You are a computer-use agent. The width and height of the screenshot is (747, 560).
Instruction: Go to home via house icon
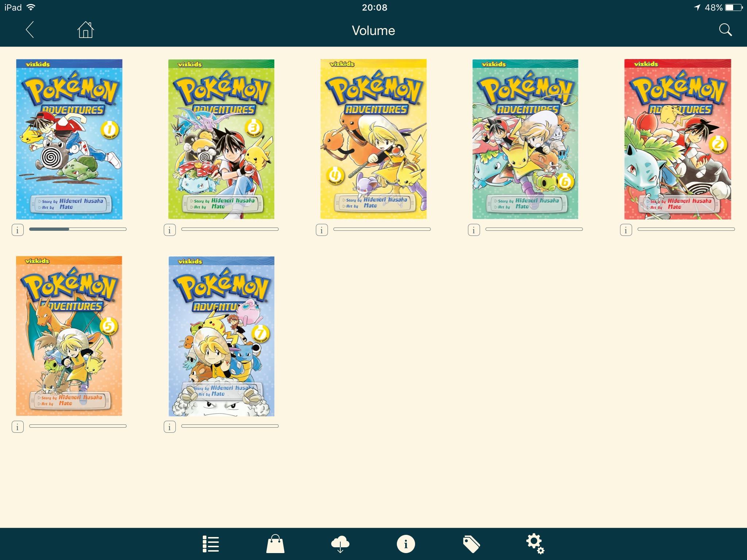pos(86,30)
